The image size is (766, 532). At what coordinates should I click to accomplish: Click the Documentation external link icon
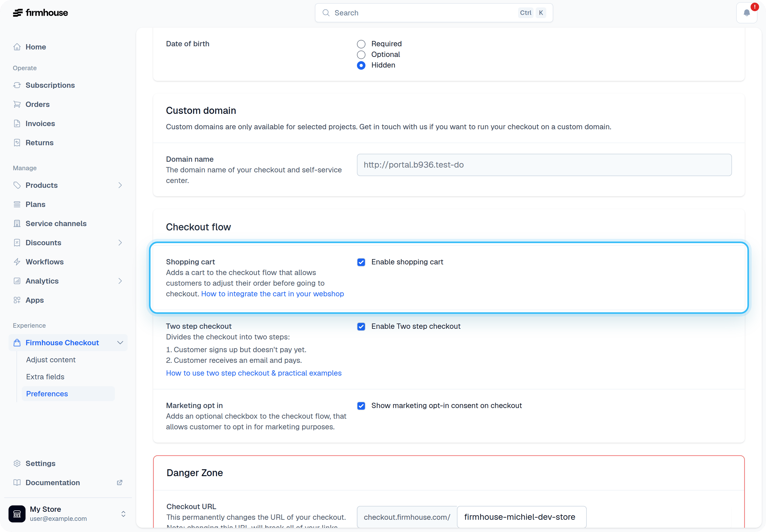tap(120, 483)
